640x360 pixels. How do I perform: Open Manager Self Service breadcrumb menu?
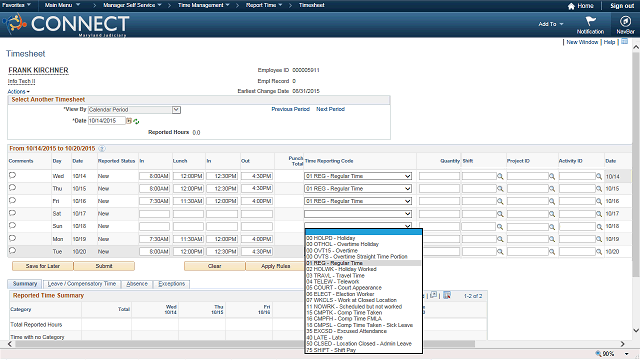[132, 5]
